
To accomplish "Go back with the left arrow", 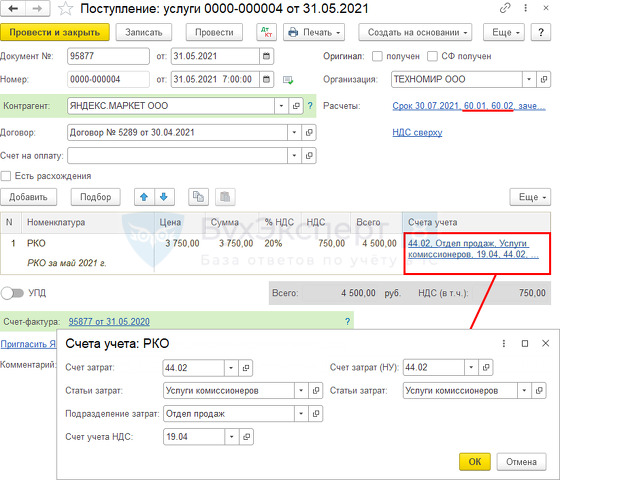I will click(13, 9).
